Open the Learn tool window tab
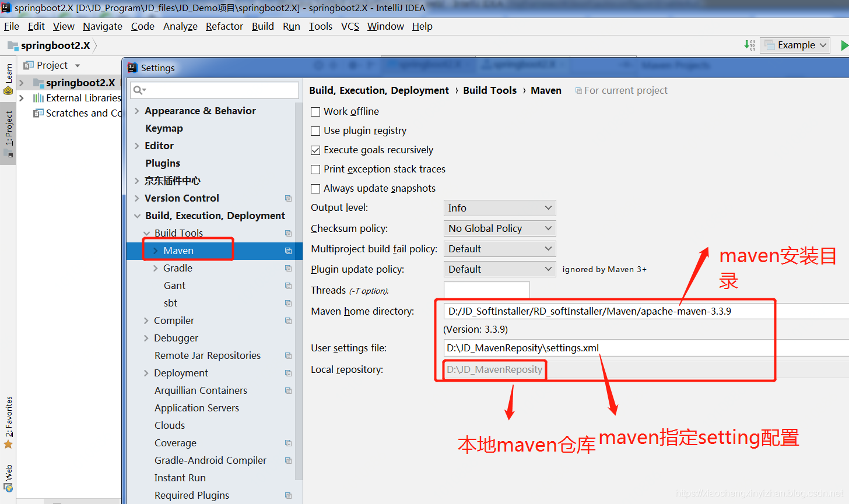This screenshot has width=849, height=504. (8, 79)
